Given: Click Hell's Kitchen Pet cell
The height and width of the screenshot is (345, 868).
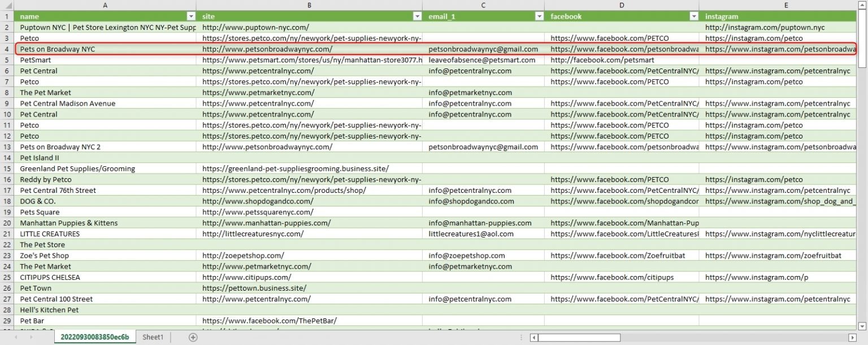Looking at the screenshot, I should pos(105,310).
